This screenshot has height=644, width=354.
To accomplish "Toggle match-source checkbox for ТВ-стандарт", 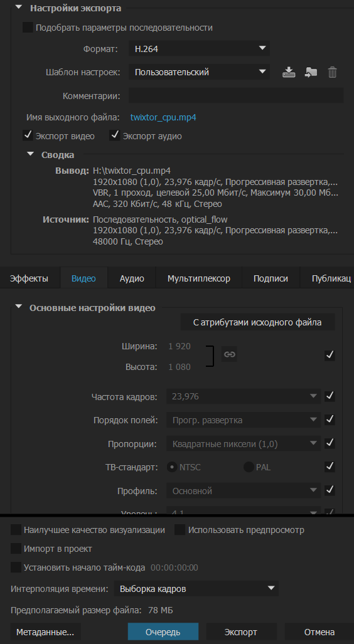I will [x=330, y=467].
